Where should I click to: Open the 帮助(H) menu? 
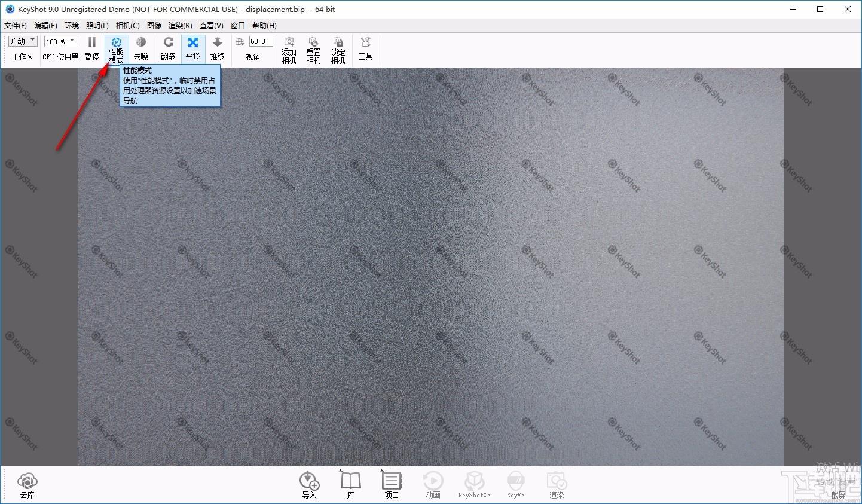pos(264,25)
